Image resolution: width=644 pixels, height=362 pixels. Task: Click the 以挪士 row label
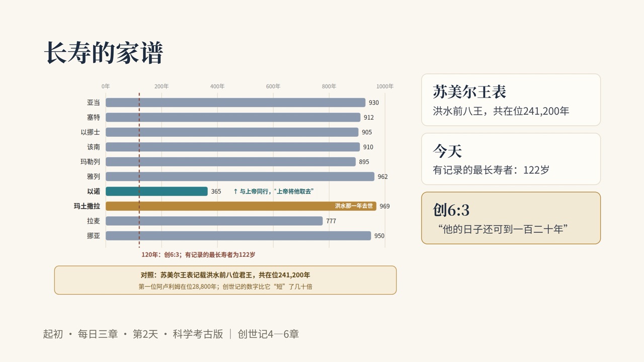pyautogui.click(x=90, y=132)
